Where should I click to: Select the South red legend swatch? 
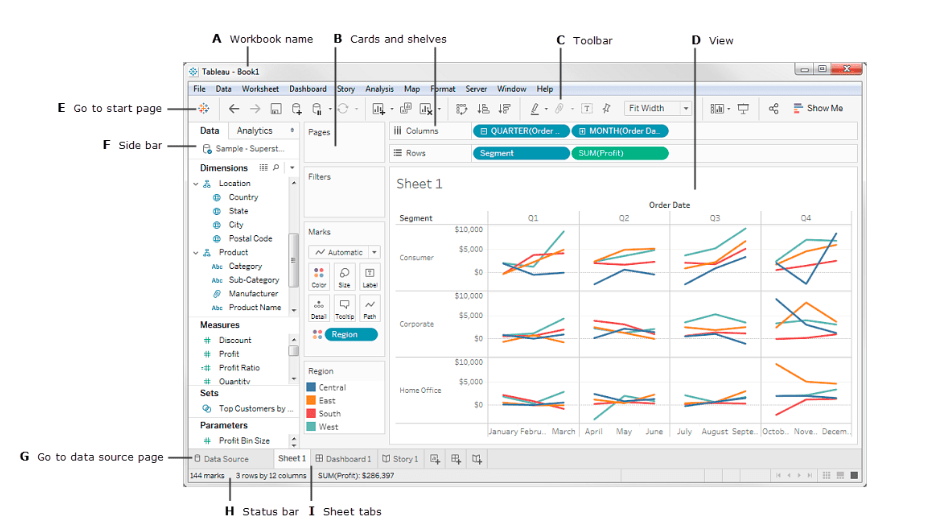pyautogui.click(x=311, y=414)
